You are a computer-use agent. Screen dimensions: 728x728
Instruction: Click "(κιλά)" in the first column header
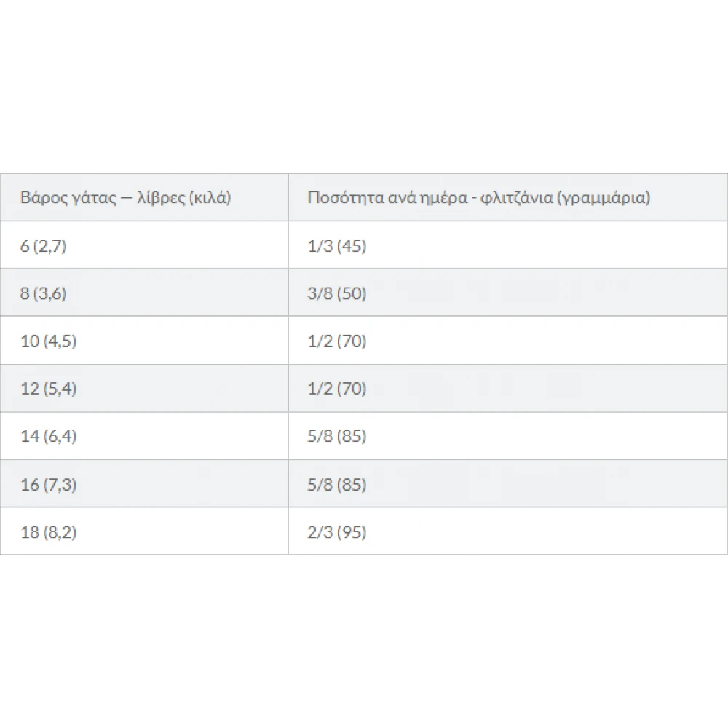pos(209,197)
